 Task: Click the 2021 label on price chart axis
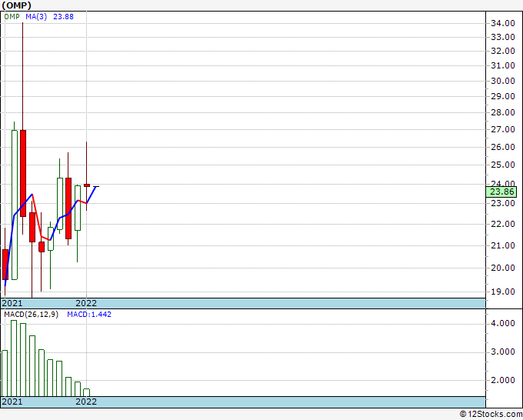tap(12, 303)
